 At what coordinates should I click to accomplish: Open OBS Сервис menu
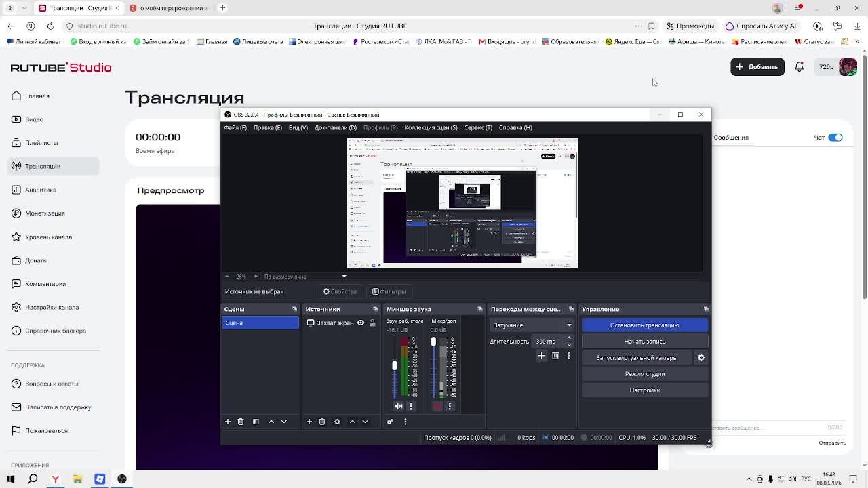pos(478,127)
